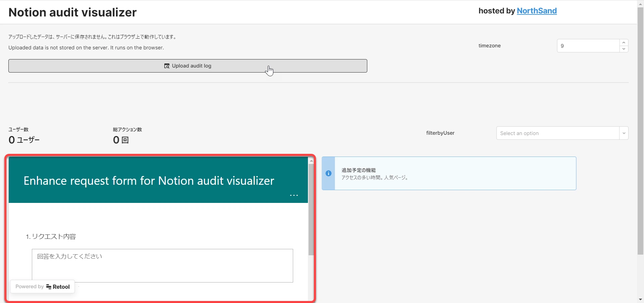The height and width of the screenshot is (303, 644).
Task: Click the Enhance request form header title
Action: (x=149, y=181)
